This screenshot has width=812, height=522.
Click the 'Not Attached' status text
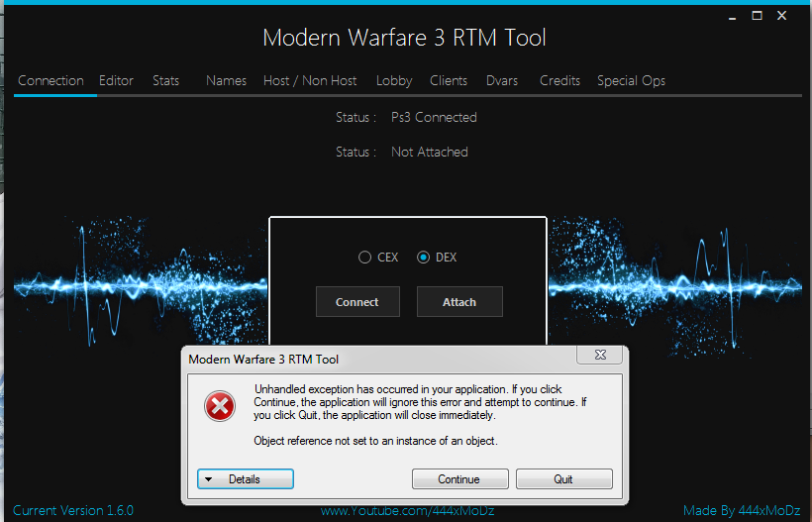pyautogui.click(x=430, y=152)
